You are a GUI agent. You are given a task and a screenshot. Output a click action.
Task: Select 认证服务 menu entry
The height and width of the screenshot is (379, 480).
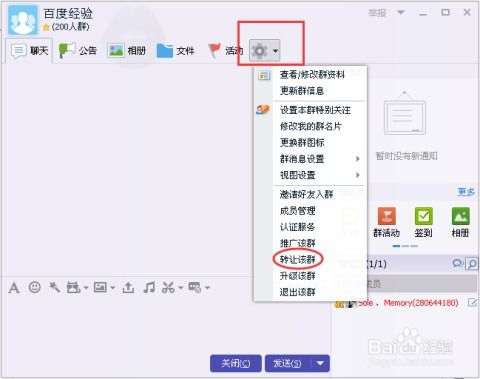click(x=297, y=227)
